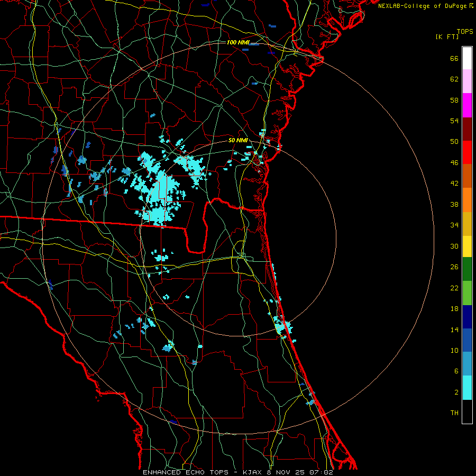Click the magenta legend swatch between 58 and 54
Image resolution: width=476 pixels, height=476 pixels.
[x=467, y=105]
